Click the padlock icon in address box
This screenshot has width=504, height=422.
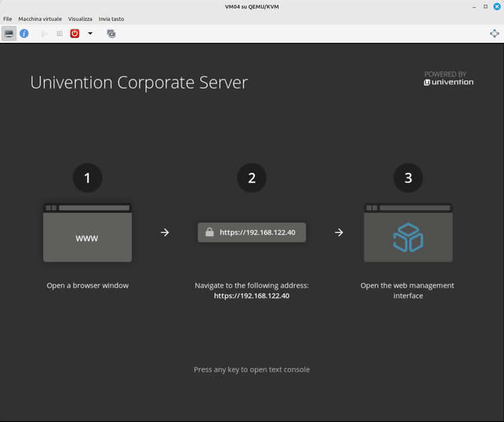point(210,232)
